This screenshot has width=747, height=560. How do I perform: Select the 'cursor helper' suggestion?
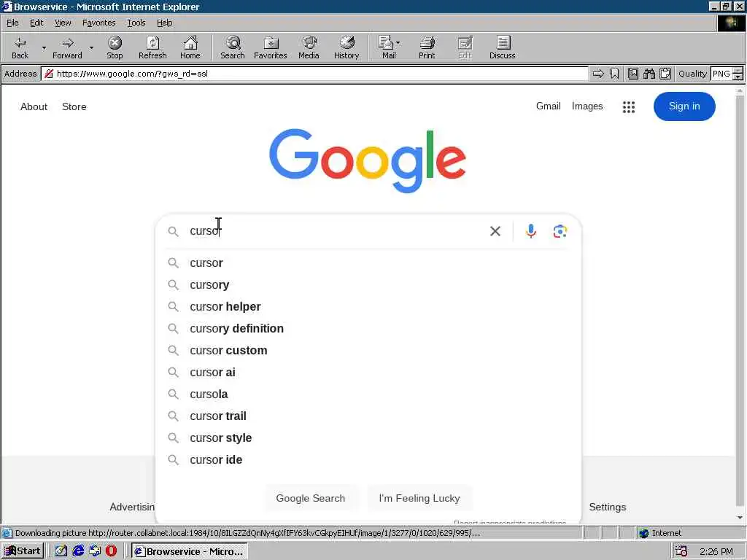(x=368, y=307)
